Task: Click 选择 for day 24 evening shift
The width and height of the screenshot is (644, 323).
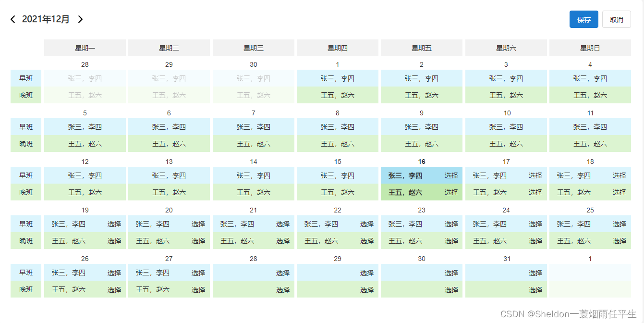Action: (535, 241)
